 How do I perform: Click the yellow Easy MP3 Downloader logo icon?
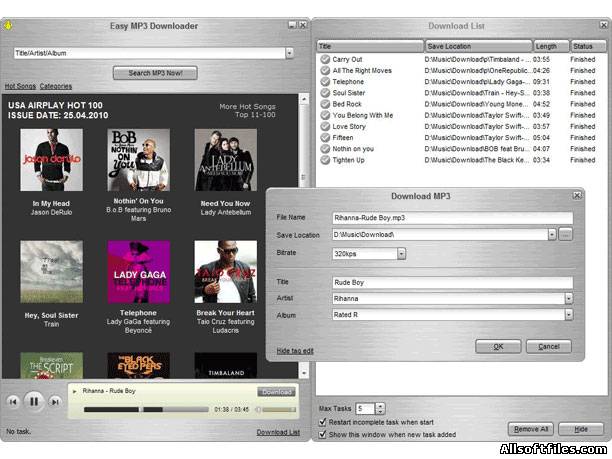pyautogui.click(x=8, y=26)
